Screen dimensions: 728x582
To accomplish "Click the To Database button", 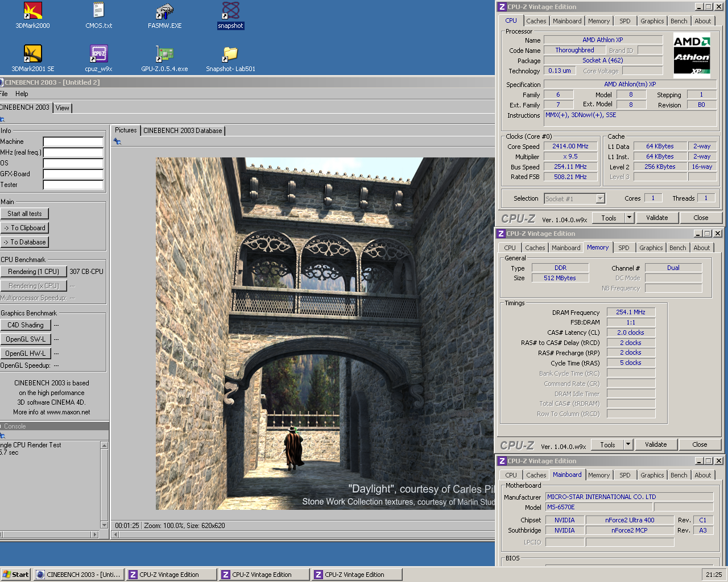I will 24,242.
